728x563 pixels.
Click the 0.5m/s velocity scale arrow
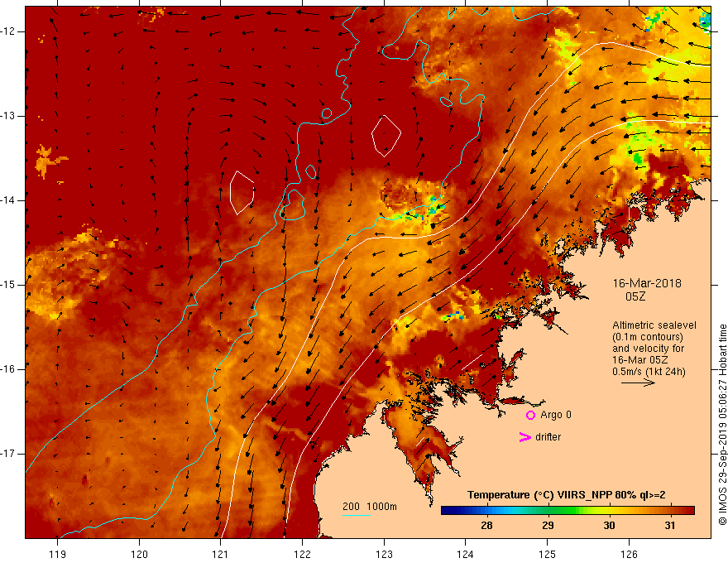pos(638,383)
